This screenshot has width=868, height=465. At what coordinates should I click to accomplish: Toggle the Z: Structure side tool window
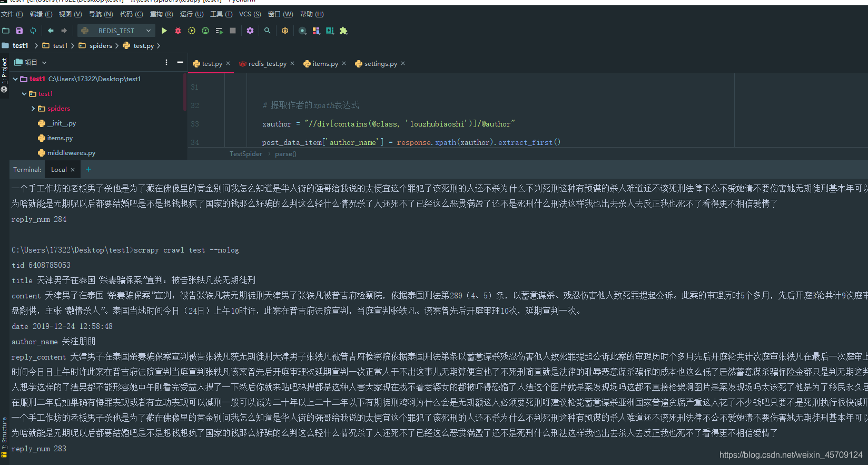pos(4,437)
